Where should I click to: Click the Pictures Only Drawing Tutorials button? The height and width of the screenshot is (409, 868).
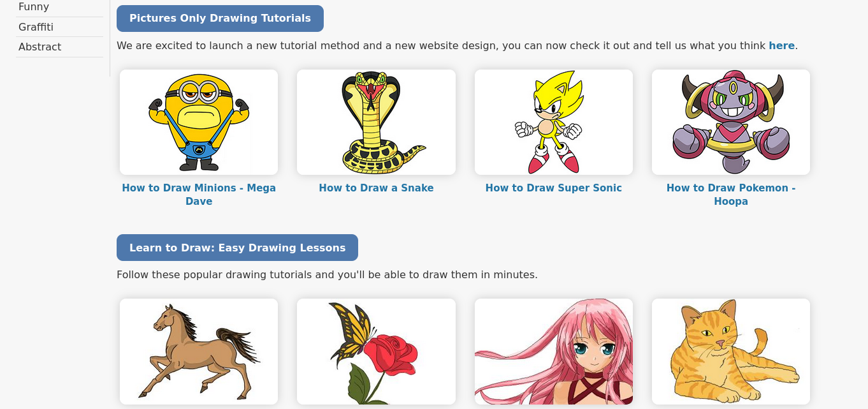tap(220, 19)
